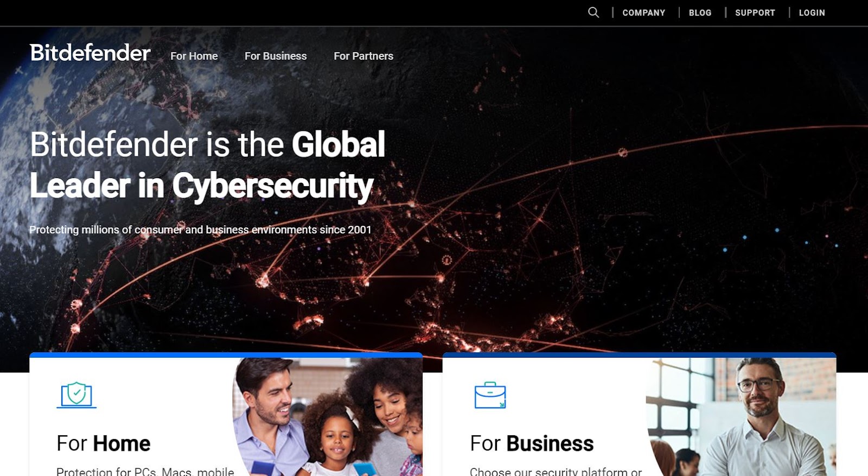Click LOGIN in top bar
This screenshot has height=476, width=868.
(x=812, y=12)
